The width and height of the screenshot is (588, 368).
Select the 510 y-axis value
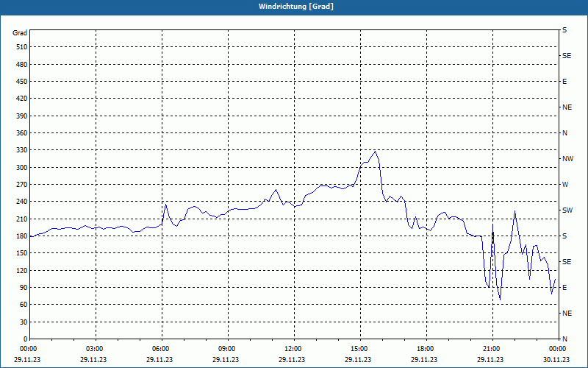pyautogui.click(x=22, y=47)
